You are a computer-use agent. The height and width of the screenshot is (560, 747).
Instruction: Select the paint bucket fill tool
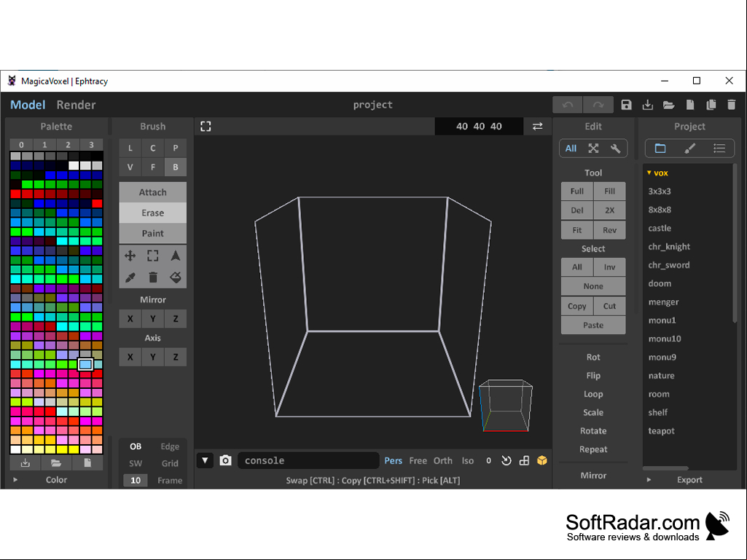pyautogui.click(x=176, y=277)
